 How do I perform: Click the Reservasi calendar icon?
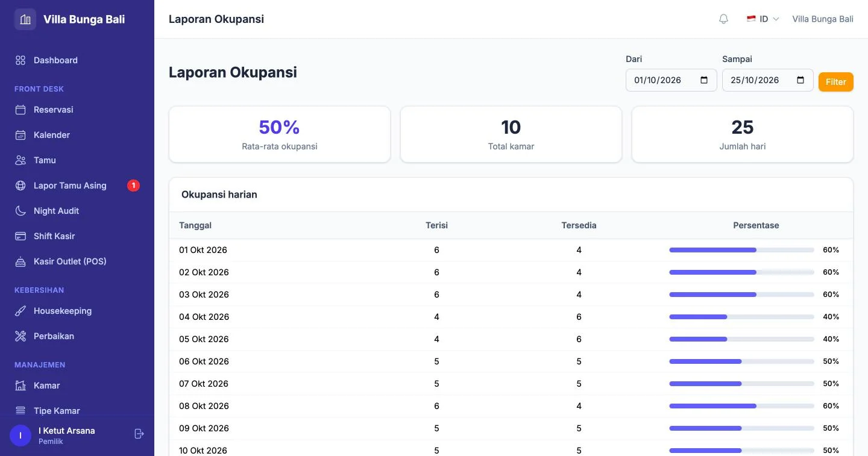click(x=20, y=110)
